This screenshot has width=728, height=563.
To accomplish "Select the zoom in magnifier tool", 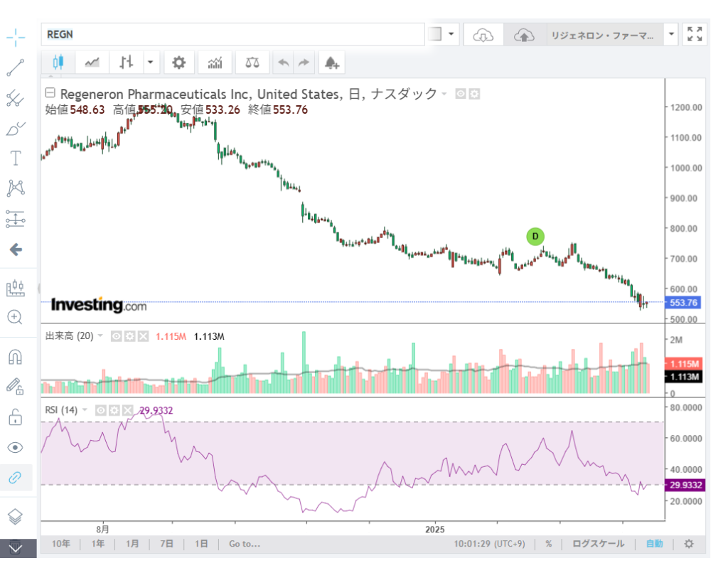I will point(15,318).
